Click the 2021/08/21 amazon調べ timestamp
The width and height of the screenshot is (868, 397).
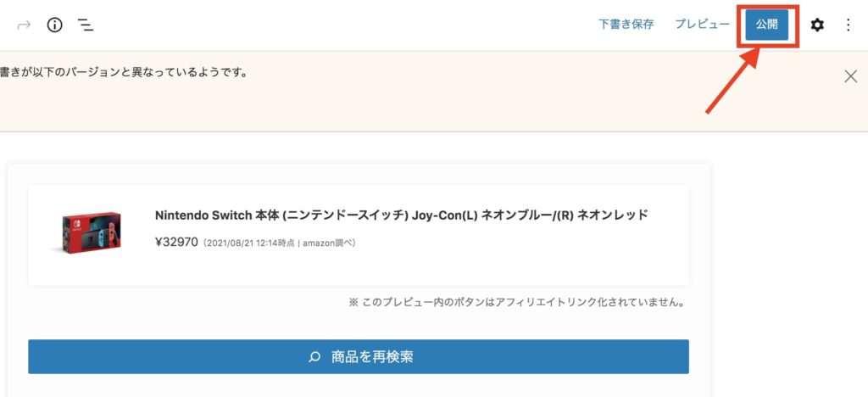click(278, 243)
